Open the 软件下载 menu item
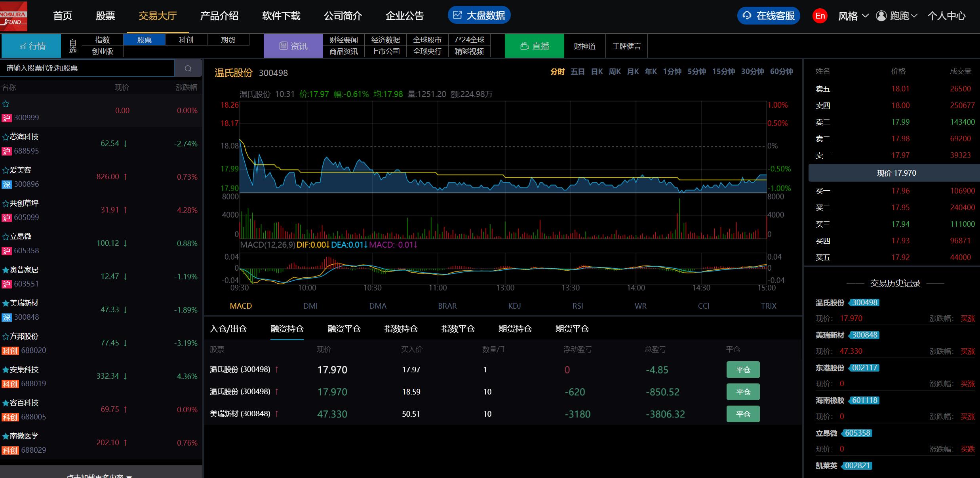Image resolution: width=980 pixels, height=478 pixels. click(281, 16)
